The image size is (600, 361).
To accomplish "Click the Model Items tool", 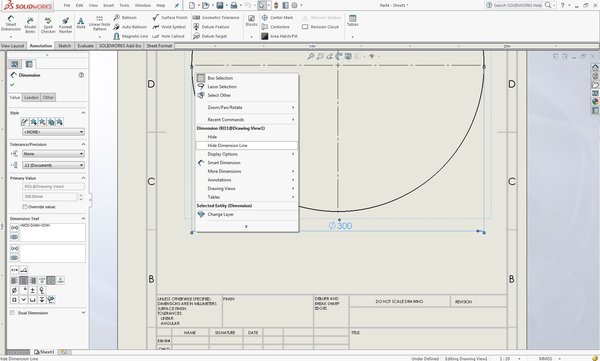I will (x=30, y=25).
